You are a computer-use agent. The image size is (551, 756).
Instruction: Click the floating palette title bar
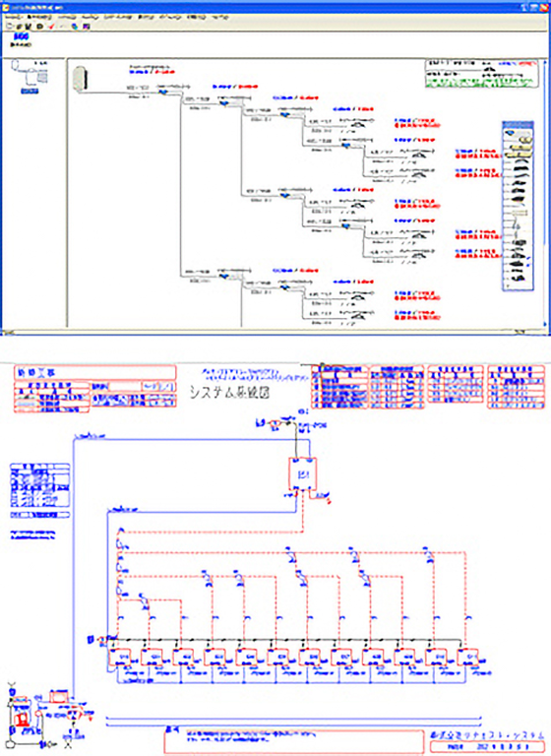519,124
